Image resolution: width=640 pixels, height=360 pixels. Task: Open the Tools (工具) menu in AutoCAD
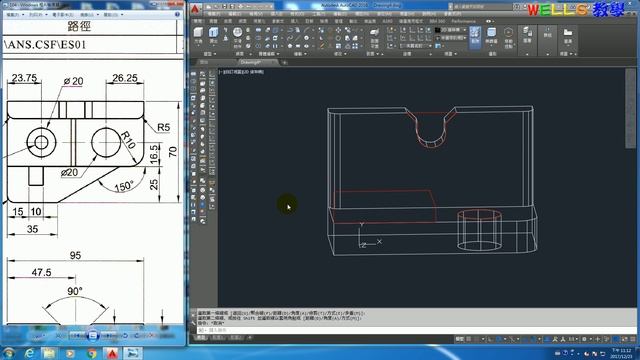tap(318, 14)
